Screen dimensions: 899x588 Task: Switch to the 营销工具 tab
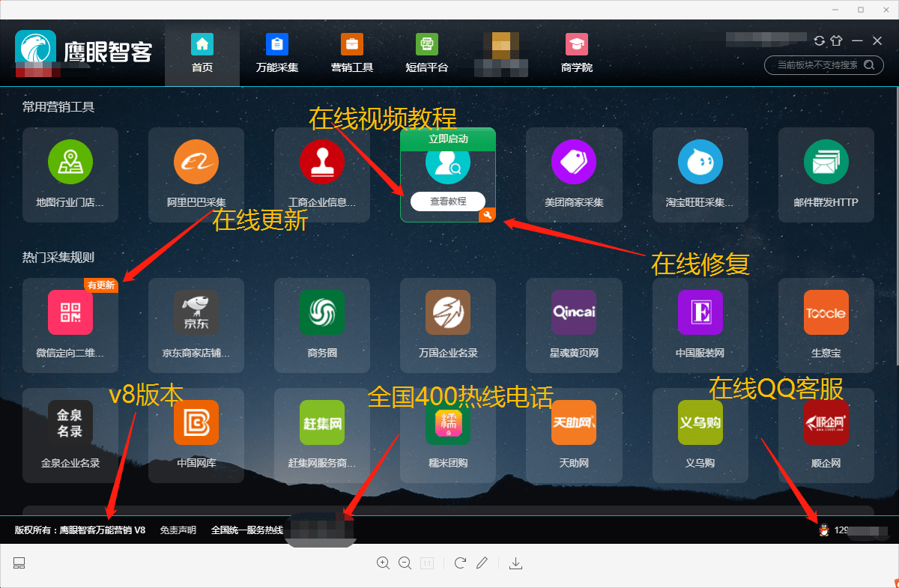coord(351,53)
